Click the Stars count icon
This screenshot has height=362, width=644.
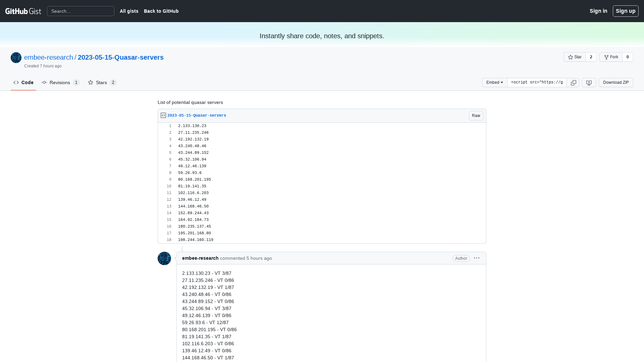coord(113,82)
